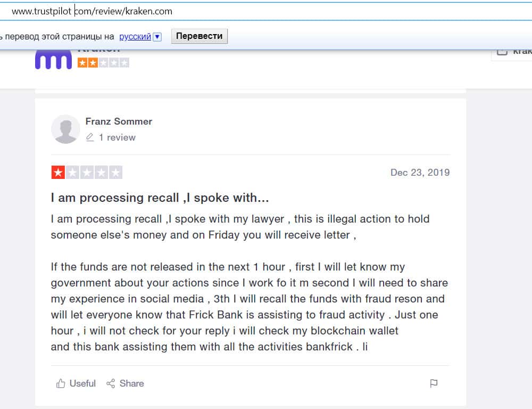Click the русский language link
Image resolution: width=532 pixels, height=409 pixels.
(x=135, y=37)
